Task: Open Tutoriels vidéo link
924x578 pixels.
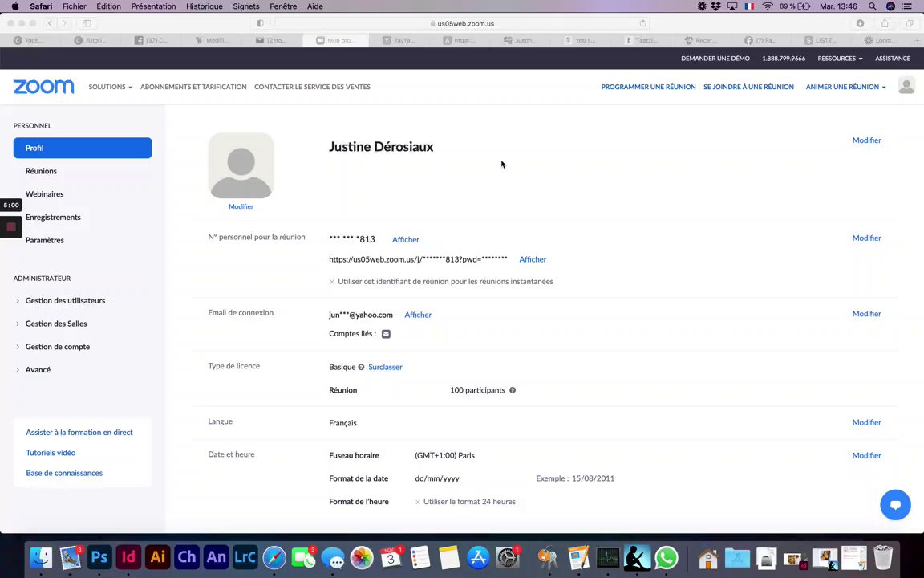Action: (x=51, y=453)
